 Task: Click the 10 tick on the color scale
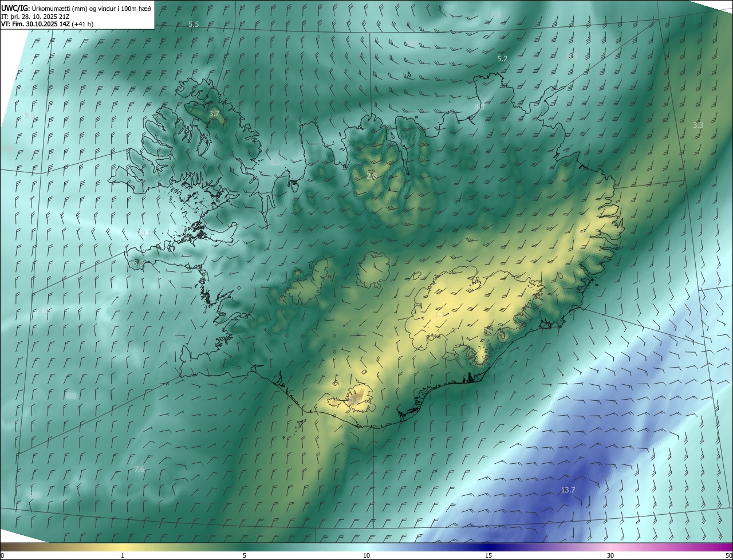(366, 555)
